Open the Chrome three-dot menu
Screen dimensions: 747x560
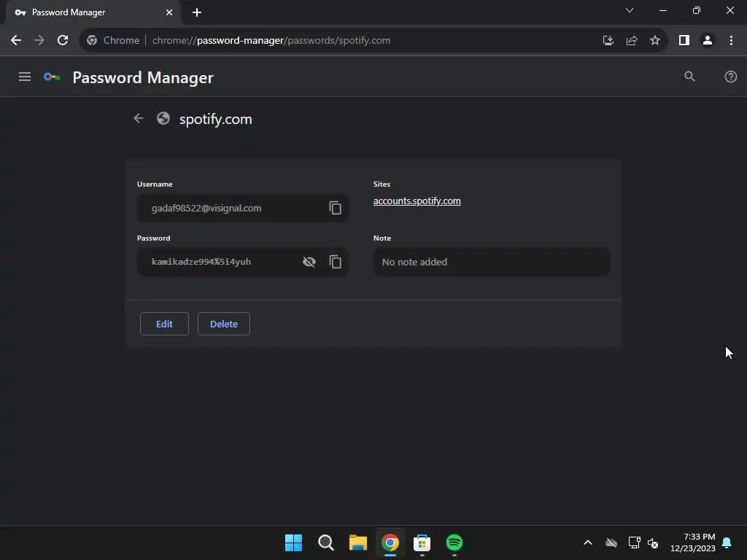(x=731, y=41)
